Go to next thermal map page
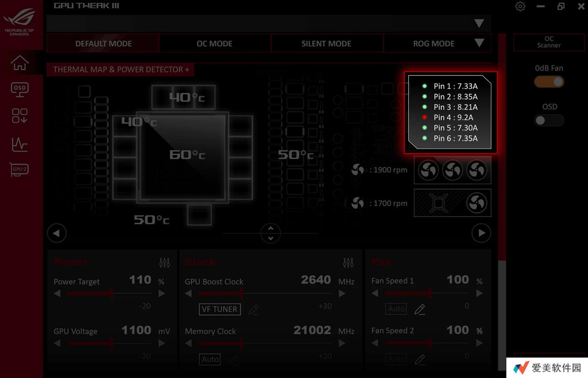Screen dimensions: 588x378 pyautogui.click(x=481, y=233)
